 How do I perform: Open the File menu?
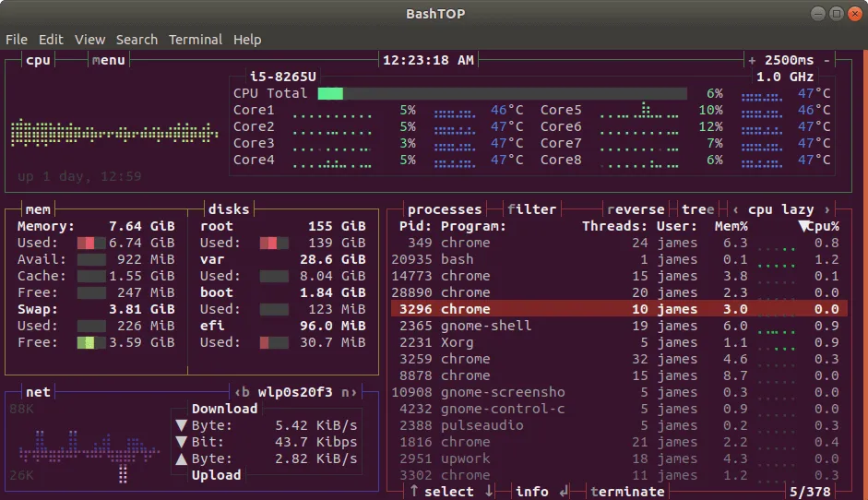(x=16, y=40)
